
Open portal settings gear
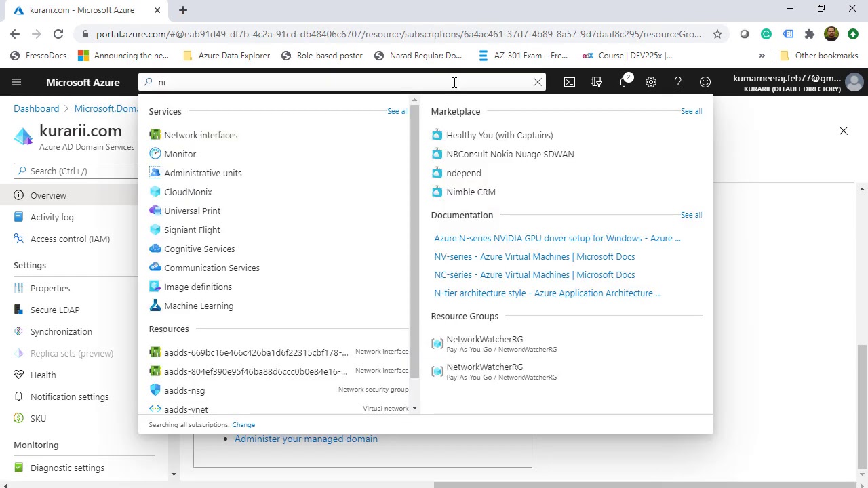click(x=651, y=82)
